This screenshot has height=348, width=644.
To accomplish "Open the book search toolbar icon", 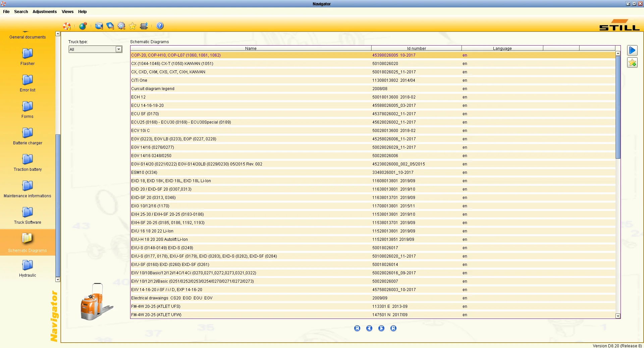I will [110, 26].
